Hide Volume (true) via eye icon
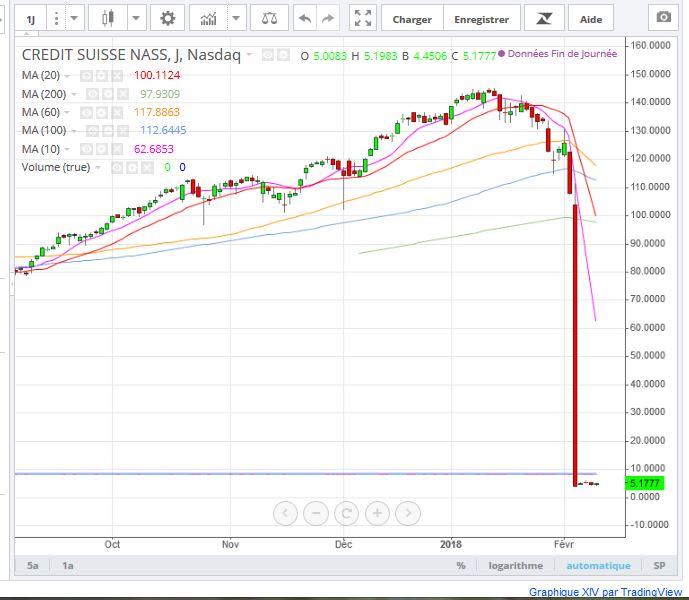Screen dimensions: 689x600 117,167
